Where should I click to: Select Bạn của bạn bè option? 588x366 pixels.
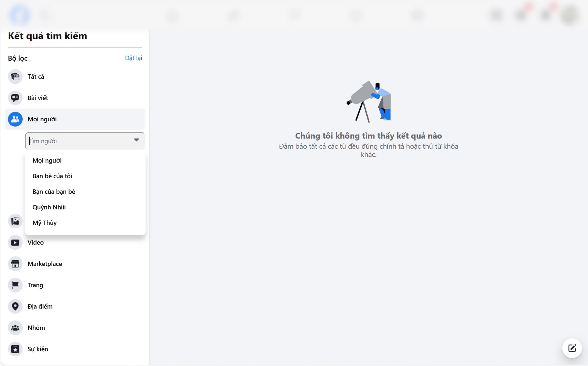pyautogui.click(x=54, y=191)
